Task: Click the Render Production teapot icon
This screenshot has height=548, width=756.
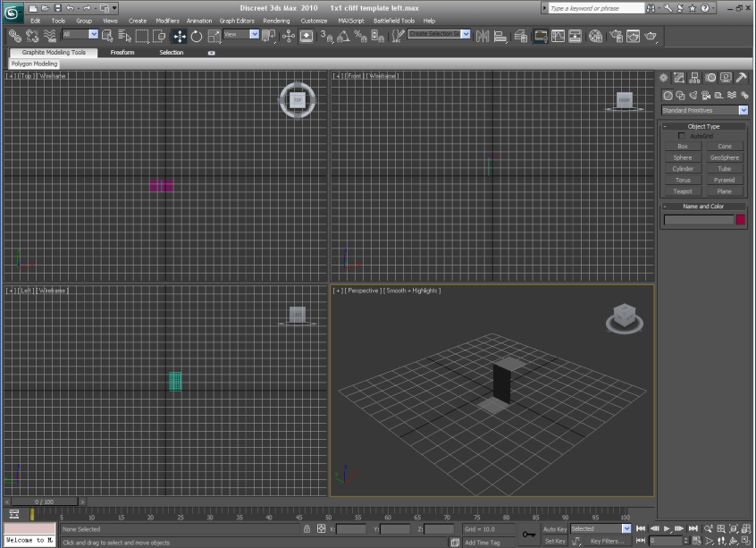Action: (651, 36)
